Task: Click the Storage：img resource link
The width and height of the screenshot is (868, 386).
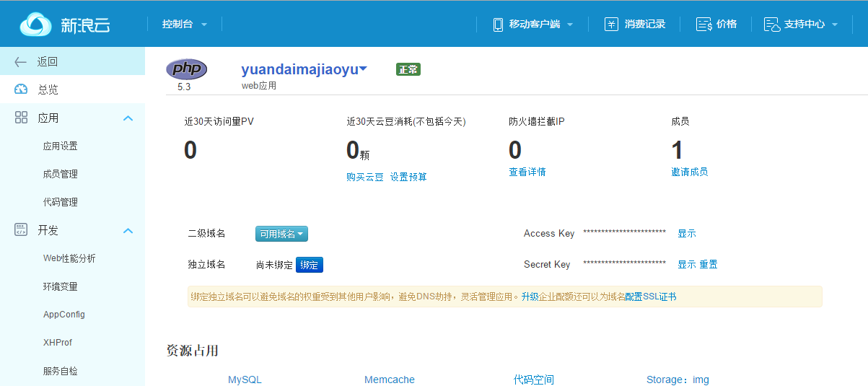Action: tap(678, 380)
